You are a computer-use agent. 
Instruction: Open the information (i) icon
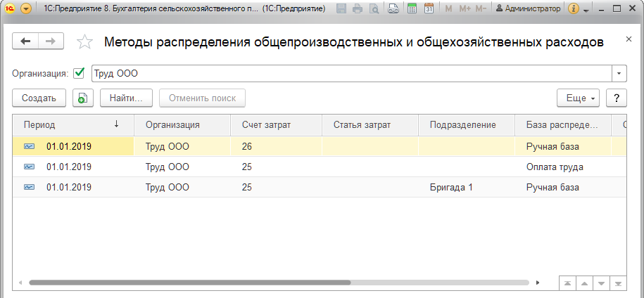coord(574,8)
